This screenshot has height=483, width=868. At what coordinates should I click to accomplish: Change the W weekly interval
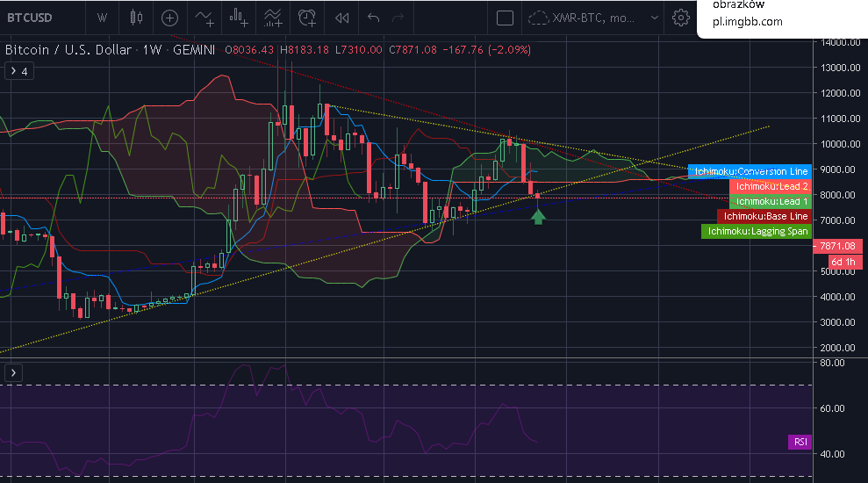(x=103, y=18)
